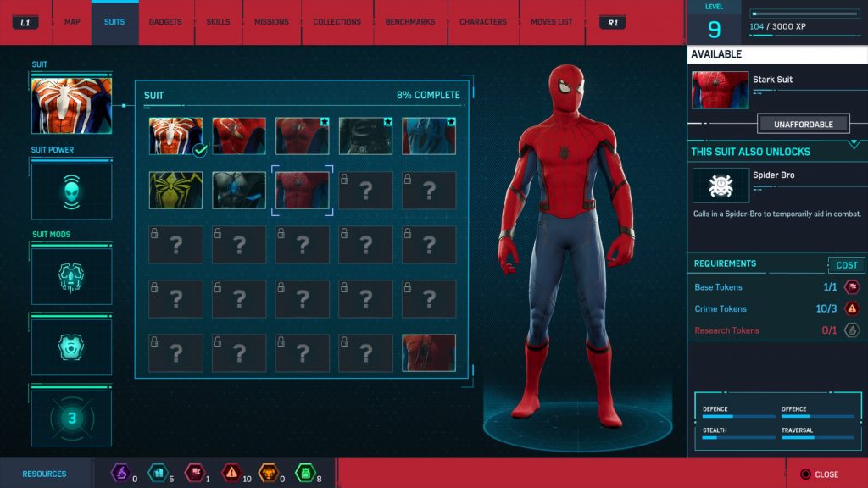This screenshot has width=868, height=488.
Task: Click the teal landmark token icon
Action: pyautogui.click(x=158, y=473)
